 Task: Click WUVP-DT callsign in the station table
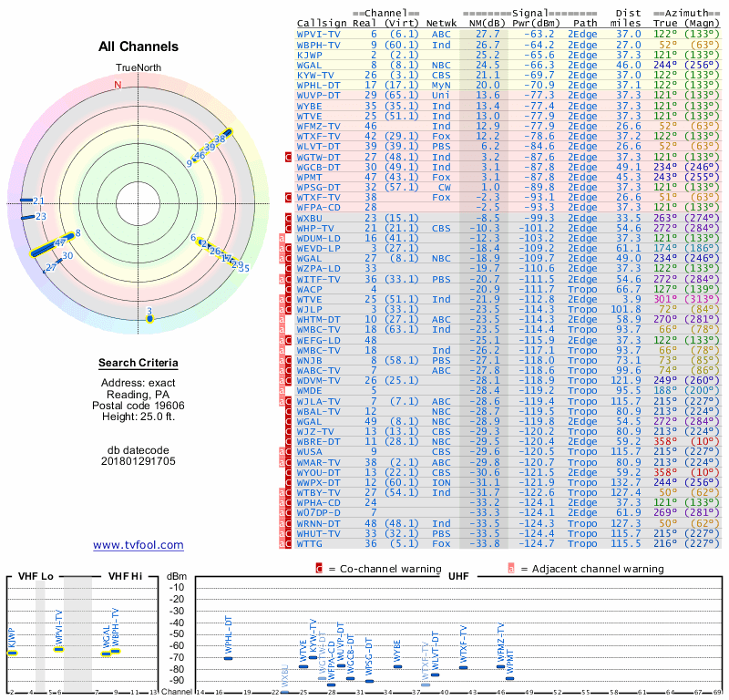[318, 96]
